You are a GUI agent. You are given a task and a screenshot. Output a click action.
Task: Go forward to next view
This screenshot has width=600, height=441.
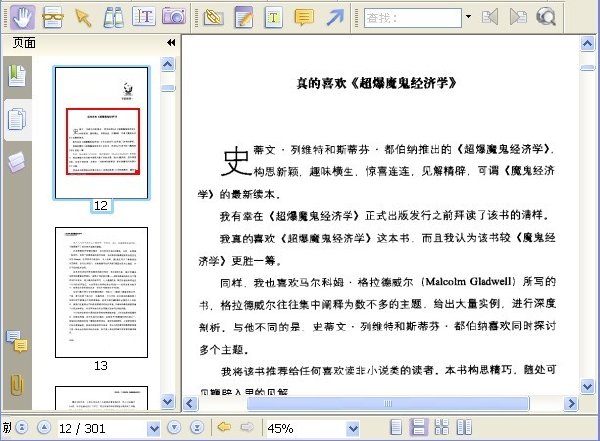click(247, 427)
